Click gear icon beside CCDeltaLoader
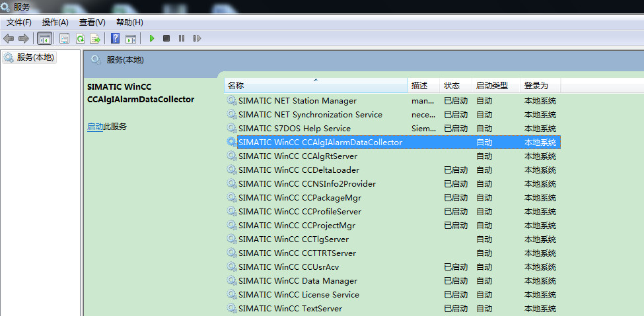This screenshot has height=316, width=644. 232,170
